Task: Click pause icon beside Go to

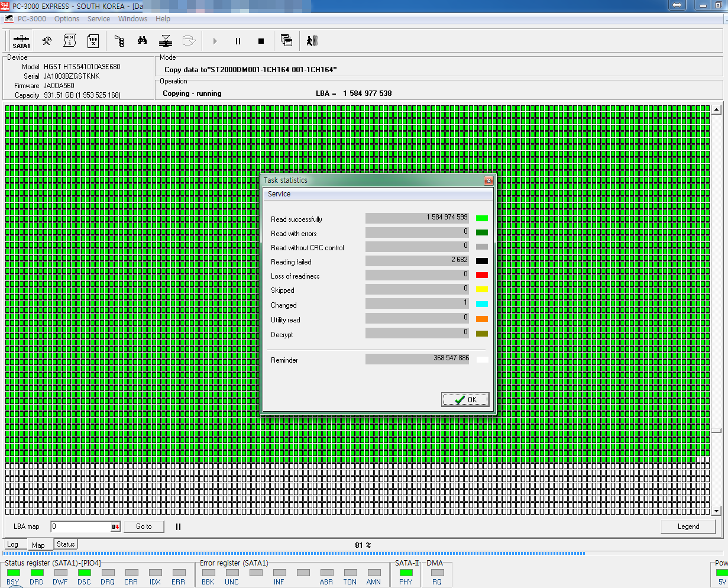Action: (x=178, y=526)
